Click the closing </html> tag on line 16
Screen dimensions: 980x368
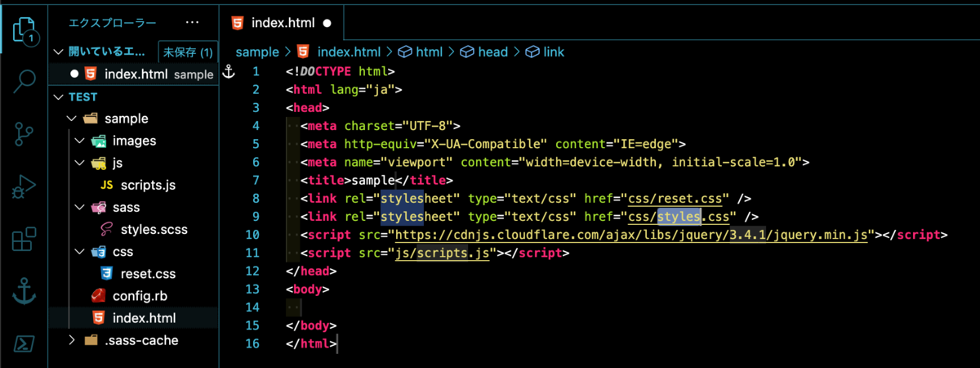(x=310, y=343)
